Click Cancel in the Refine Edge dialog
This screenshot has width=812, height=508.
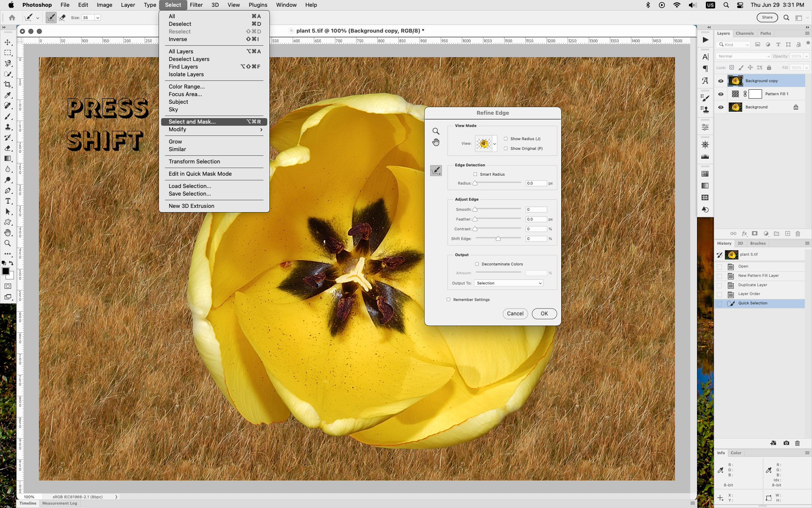(x=515, y=314)
